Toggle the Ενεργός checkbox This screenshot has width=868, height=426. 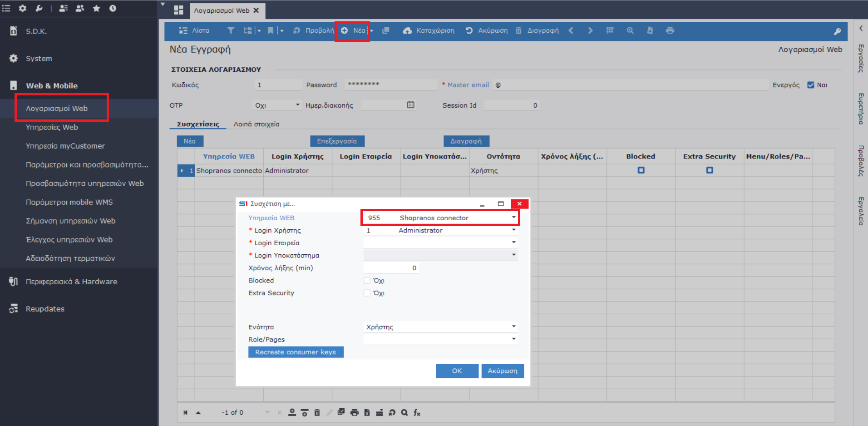810,85
